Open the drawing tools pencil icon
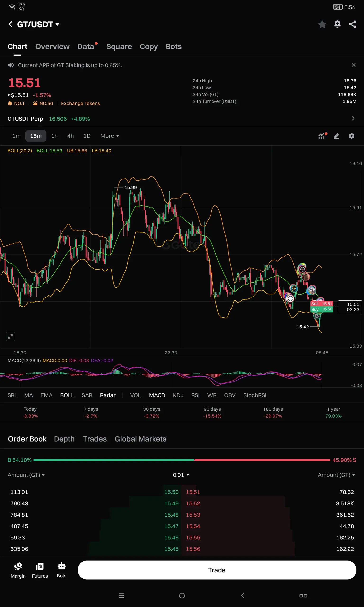Screen dimensions: 364x607 pyautogui.click(x=337, y=136)
